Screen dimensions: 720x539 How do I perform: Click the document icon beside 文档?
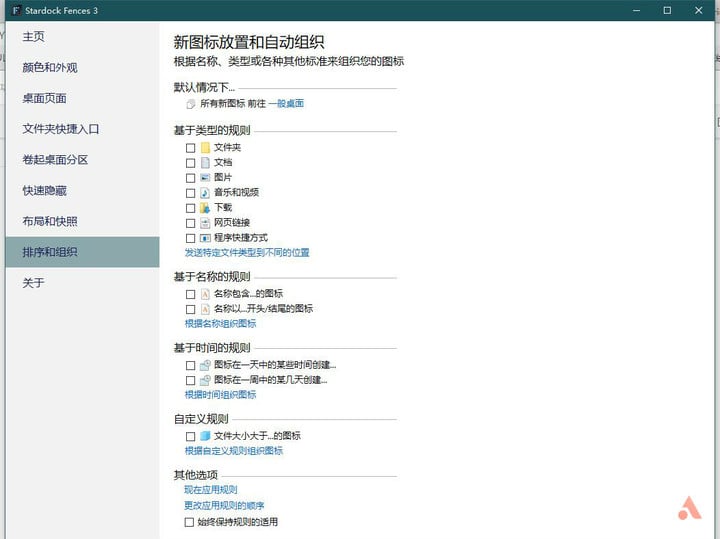(205, 163)
